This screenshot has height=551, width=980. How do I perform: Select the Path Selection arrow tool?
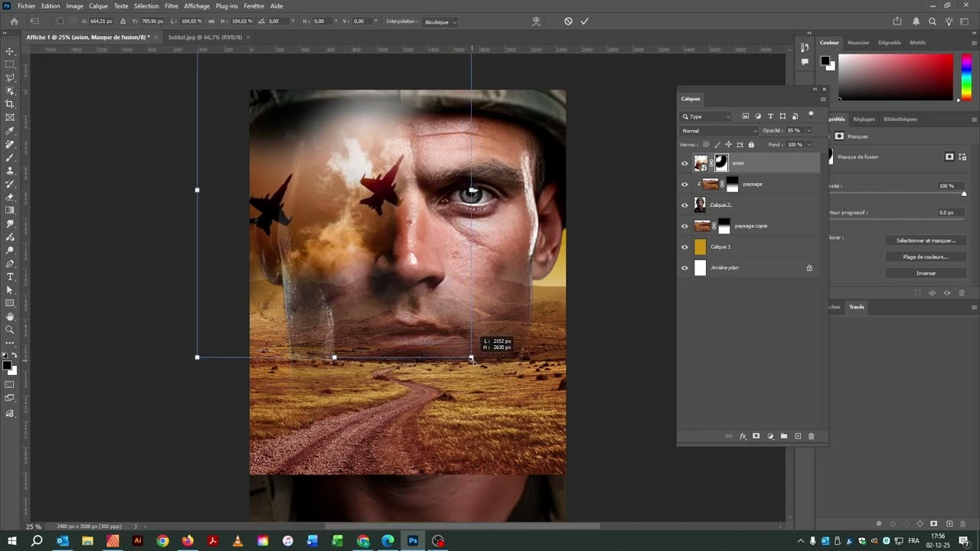click(x=10, y=290)
